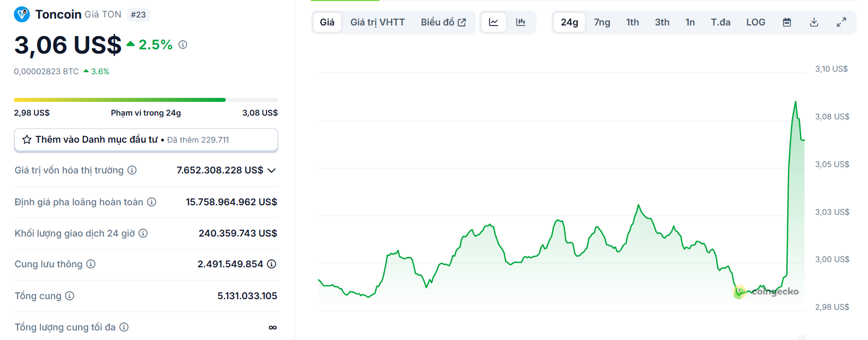Expand chart to fullscreen icon

pyautogui.click(x=841, y=22)
